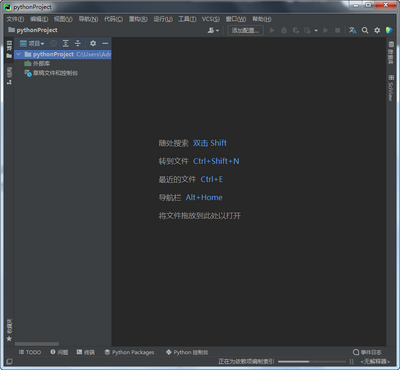Open the 代码 (Code) menu
This screenshot has width=400, height=370.
tap(113, 19)
